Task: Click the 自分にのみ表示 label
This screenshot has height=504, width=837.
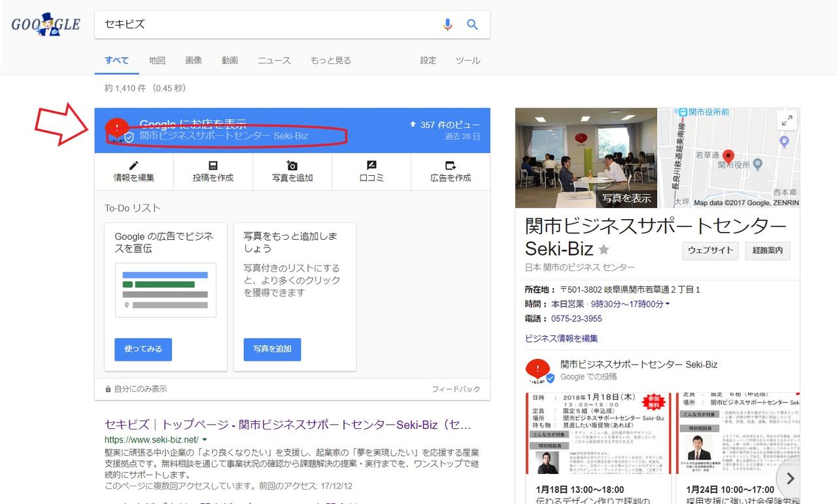Action: point(136,389)
